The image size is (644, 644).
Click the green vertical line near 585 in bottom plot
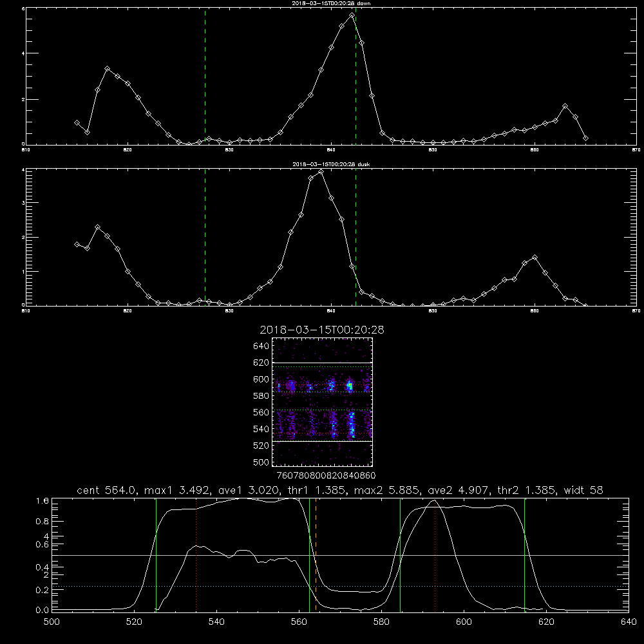[400, 554]
